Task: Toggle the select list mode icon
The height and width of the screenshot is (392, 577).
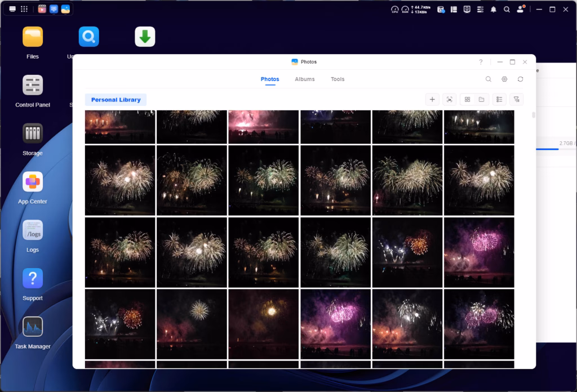Action: pos(499,100)
